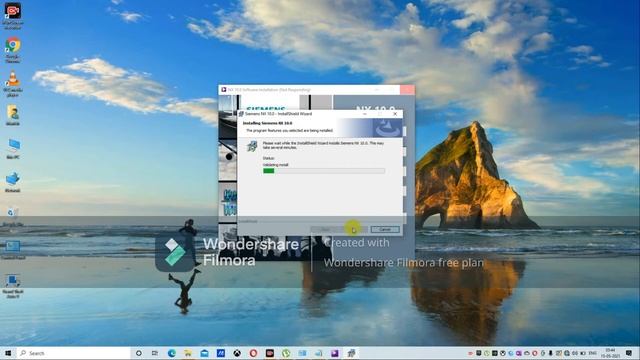Click the installation progress bar
This screenshot has width=640, height=360.
(324, 171)
